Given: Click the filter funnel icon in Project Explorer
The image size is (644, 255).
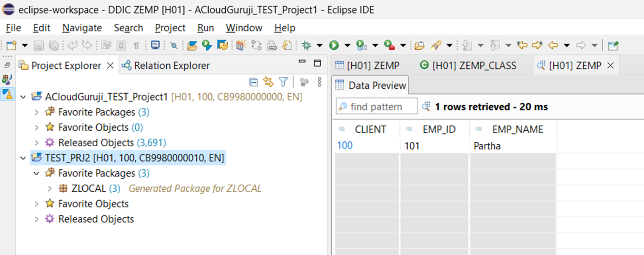Looking at the screenshot, I should 283,81.
